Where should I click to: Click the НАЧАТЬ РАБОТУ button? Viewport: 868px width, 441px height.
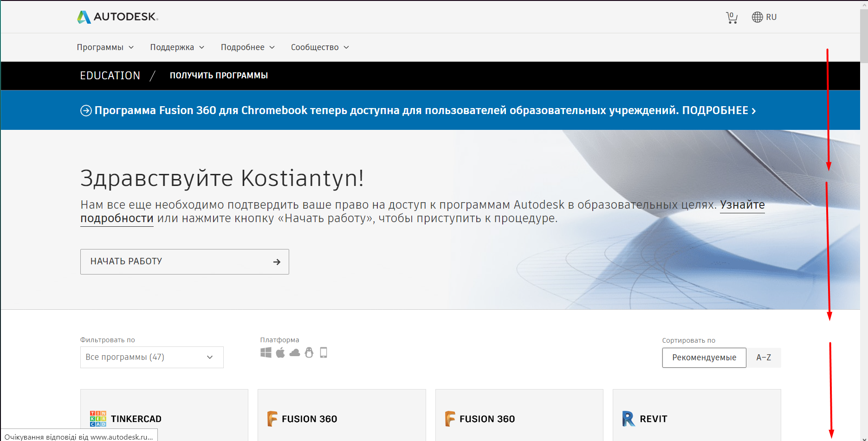[185, 262]
